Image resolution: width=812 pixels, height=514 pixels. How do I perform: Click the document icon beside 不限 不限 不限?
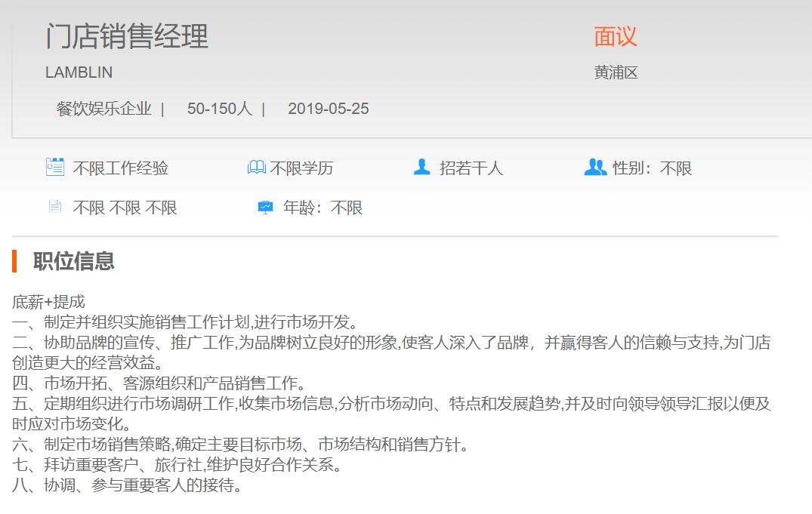[x=54, y=207]
